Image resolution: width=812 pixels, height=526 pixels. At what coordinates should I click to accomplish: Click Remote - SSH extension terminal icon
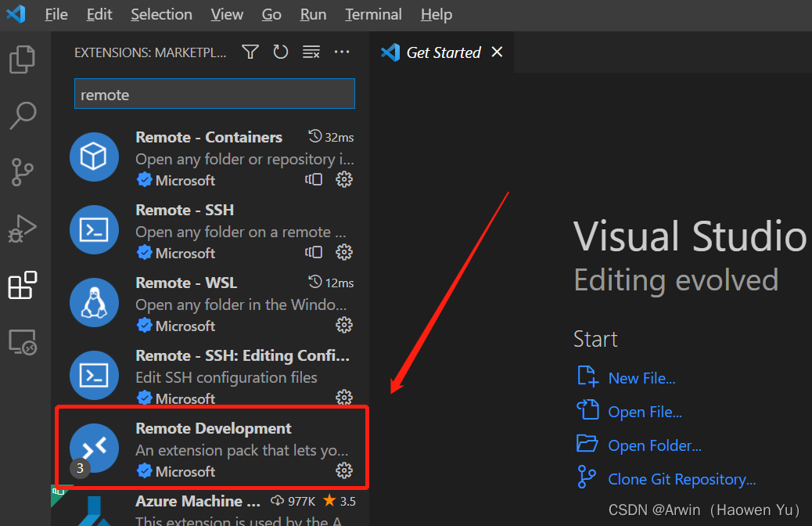point(94,229)
